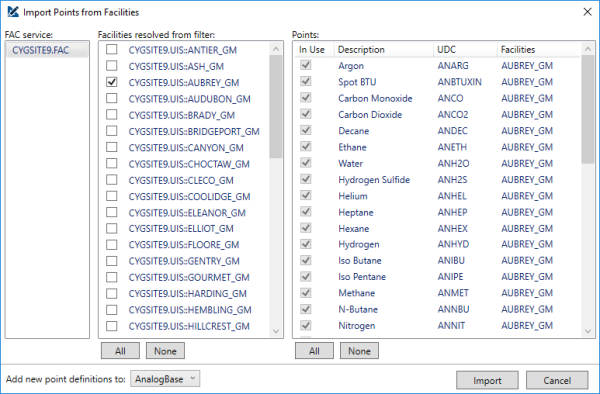The width and height of the screenshot is (600, 394).
Task: Click the Points list scrollbar thumb
Action: (588, 109)
